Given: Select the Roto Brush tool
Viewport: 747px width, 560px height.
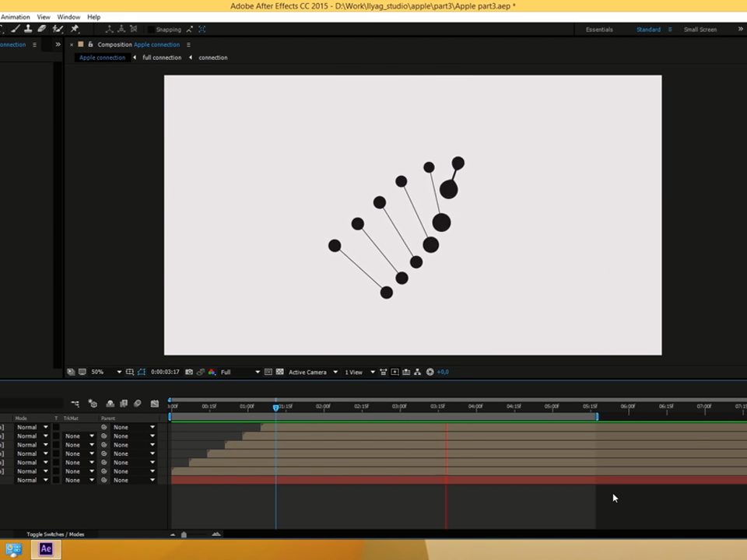Looking at the screenshot, I should [x=58, y=29].
